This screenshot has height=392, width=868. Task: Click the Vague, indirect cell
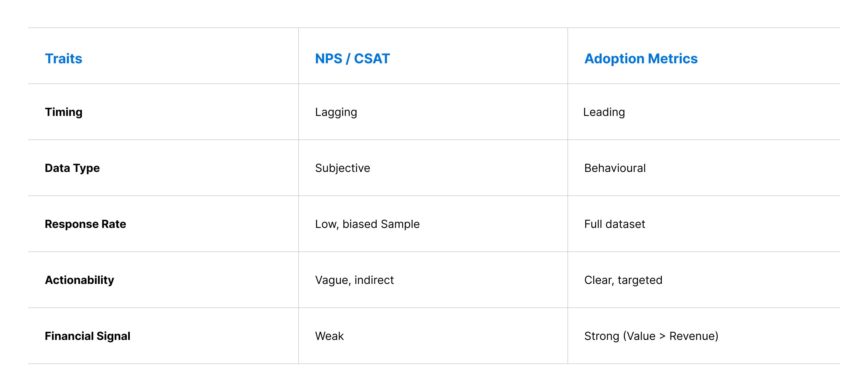pos(354,280)
